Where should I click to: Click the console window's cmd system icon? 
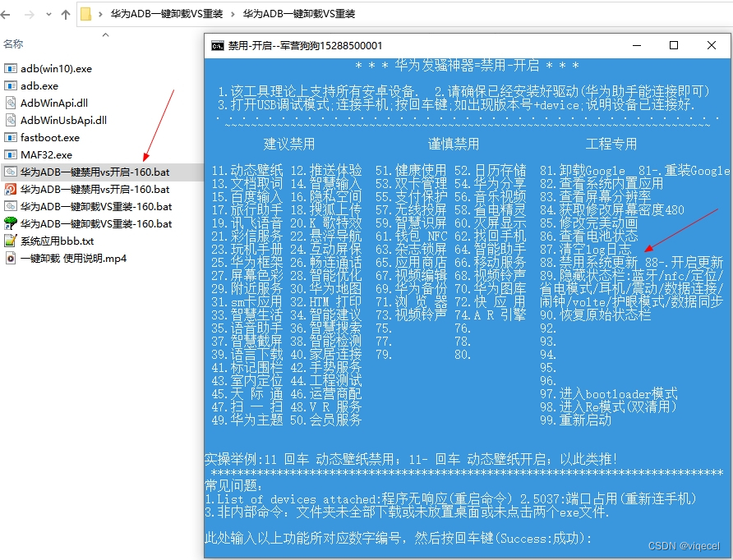click(218, 46)
